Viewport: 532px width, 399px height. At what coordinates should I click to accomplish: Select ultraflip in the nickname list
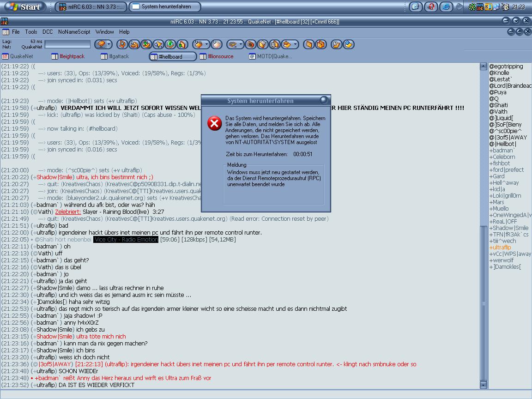tap(501, 247)
